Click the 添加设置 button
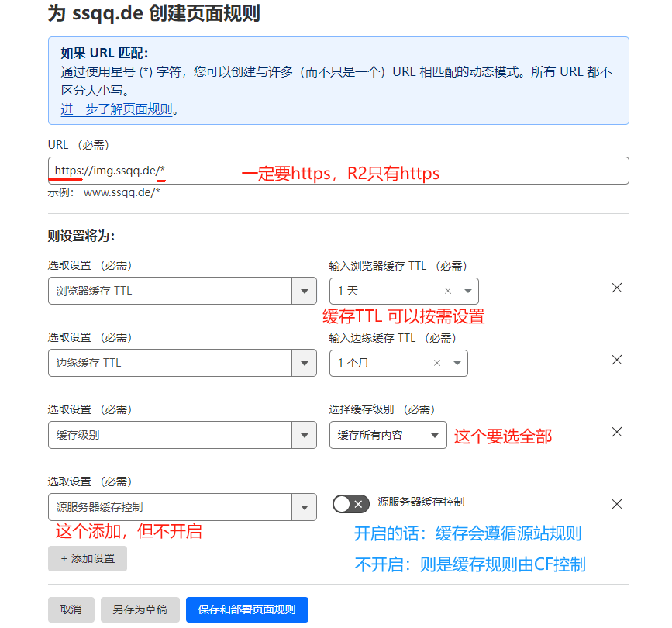Screen dimensions: 672x628 click(87, 558)
